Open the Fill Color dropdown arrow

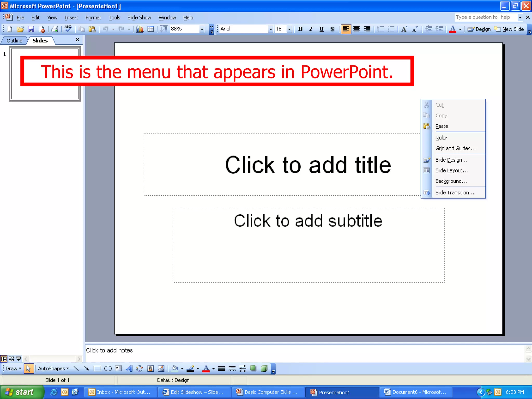point(182,368)
